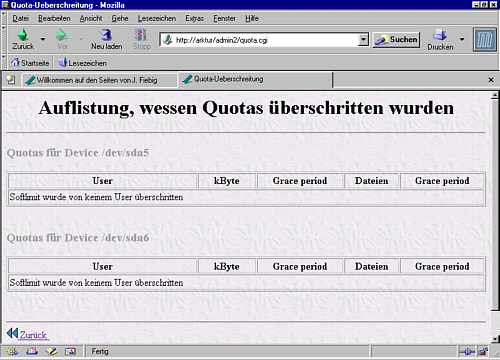Click the Suchen search button
Screen dimensions: 500x360
(x=396, y=40)
